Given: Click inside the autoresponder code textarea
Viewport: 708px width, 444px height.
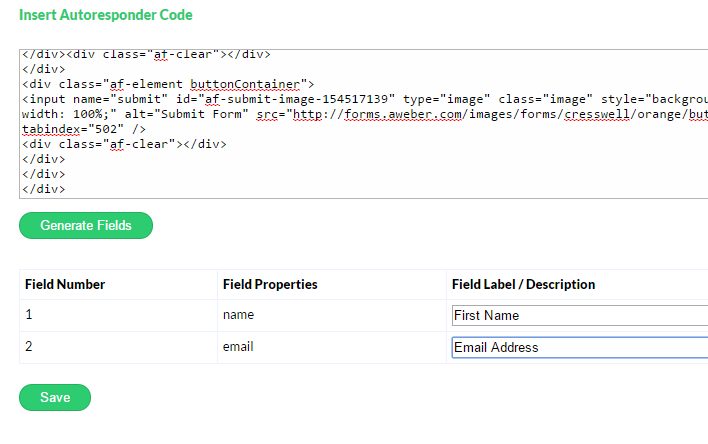Looking at the screenshot, I should tap(363, 124).
